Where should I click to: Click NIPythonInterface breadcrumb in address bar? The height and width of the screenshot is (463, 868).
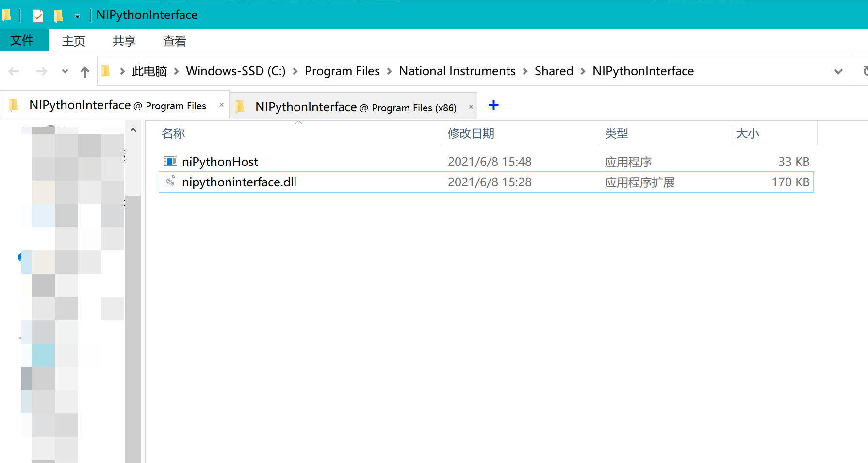tap(643, 71)
